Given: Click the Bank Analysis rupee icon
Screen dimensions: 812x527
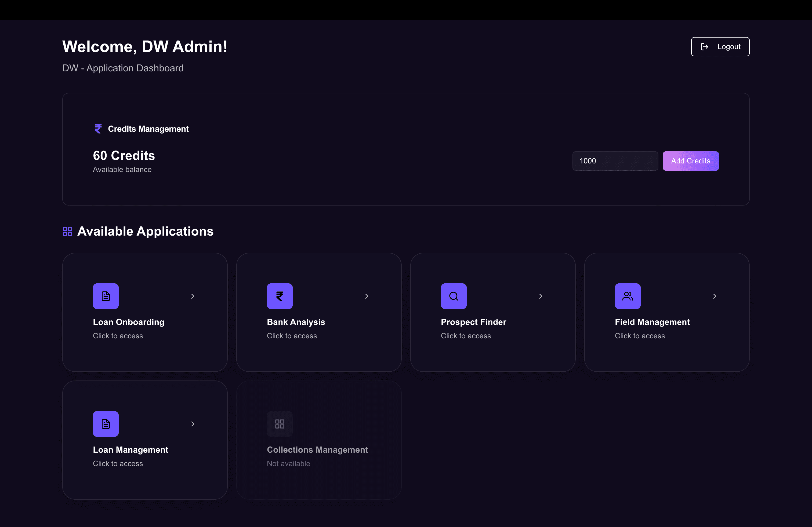Looking at the screenshot, I should tap(280, 296).
